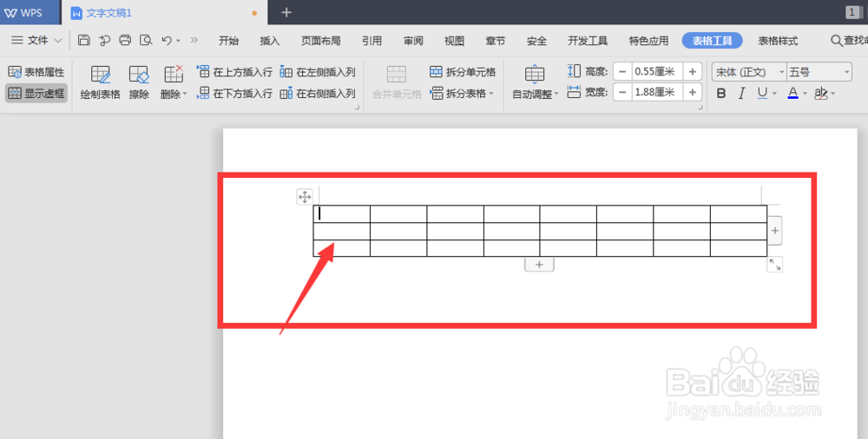
Task: Open 自动调整 autofit dropdown
Action: 535,82
